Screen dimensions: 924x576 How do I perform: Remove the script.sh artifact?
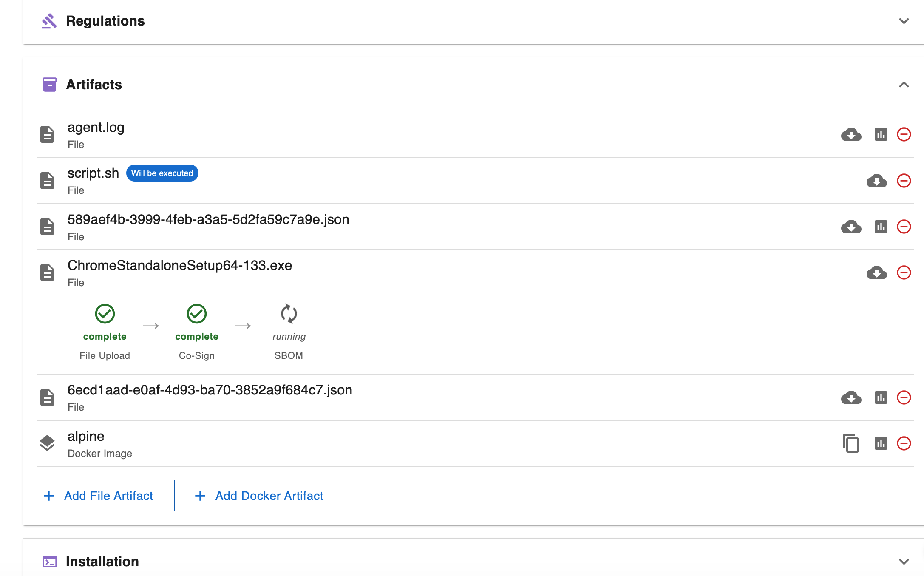(x=904, y=180)
